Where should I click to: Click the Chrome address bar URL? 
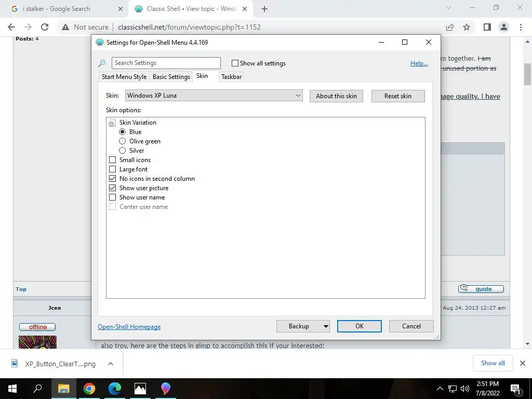189,27
